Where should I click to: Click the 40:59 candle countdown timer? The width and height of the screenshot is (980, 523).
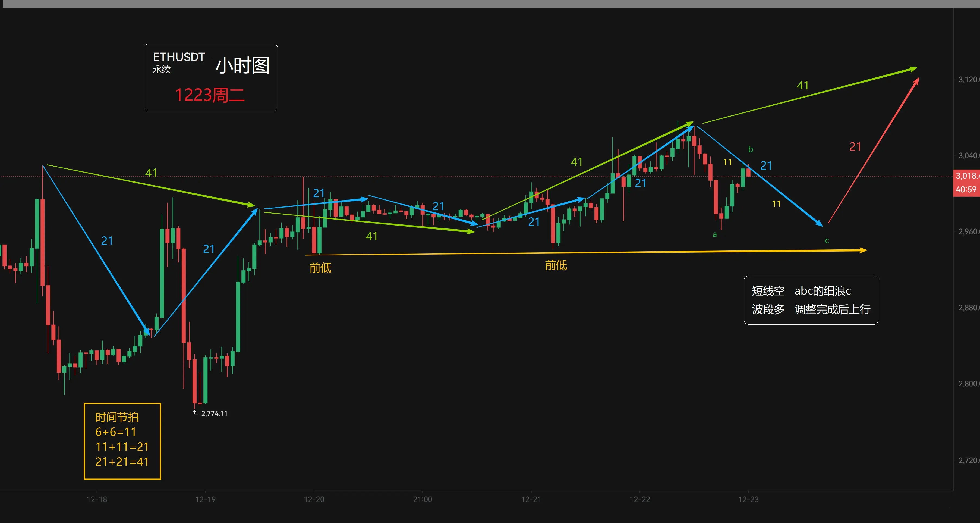point(967,189)
